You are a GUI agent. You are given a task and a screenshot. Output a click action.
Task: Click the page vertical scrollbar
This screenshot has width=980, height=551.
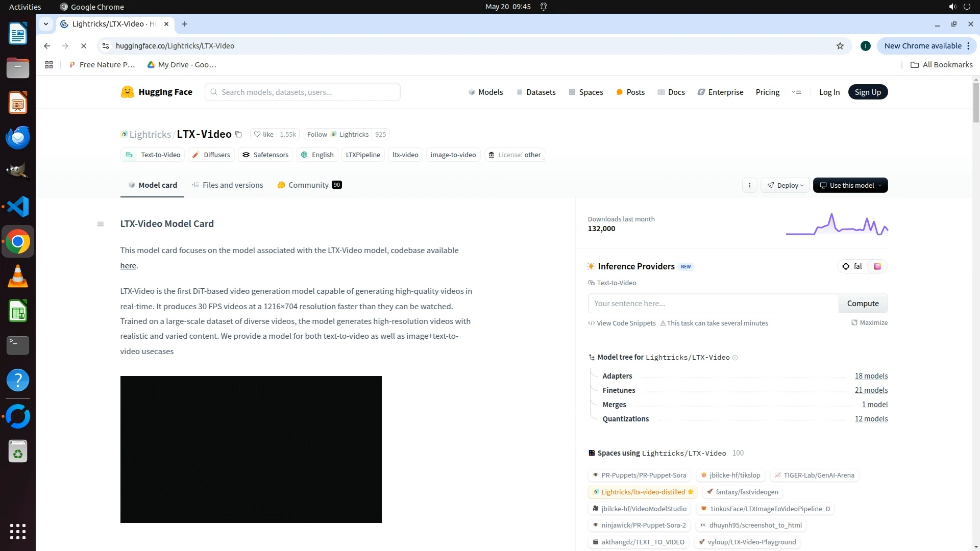[976, 102]
